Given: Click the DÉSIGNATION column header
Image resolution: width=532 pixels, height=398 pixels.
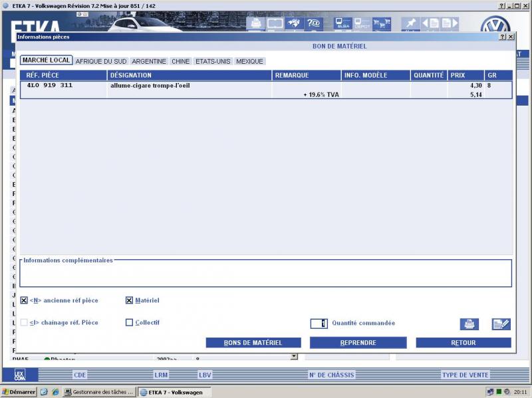Looking at the screenshot, I should [x=190, y=75].
